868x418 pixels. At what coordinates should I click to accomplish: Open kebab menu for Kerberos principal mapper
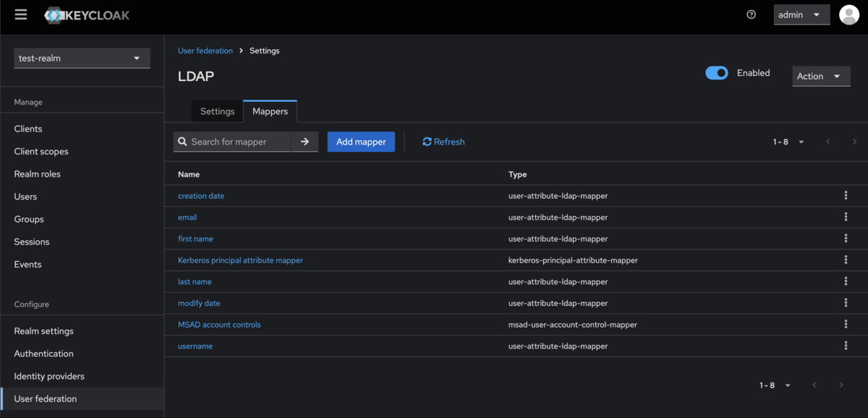point(846,260)
